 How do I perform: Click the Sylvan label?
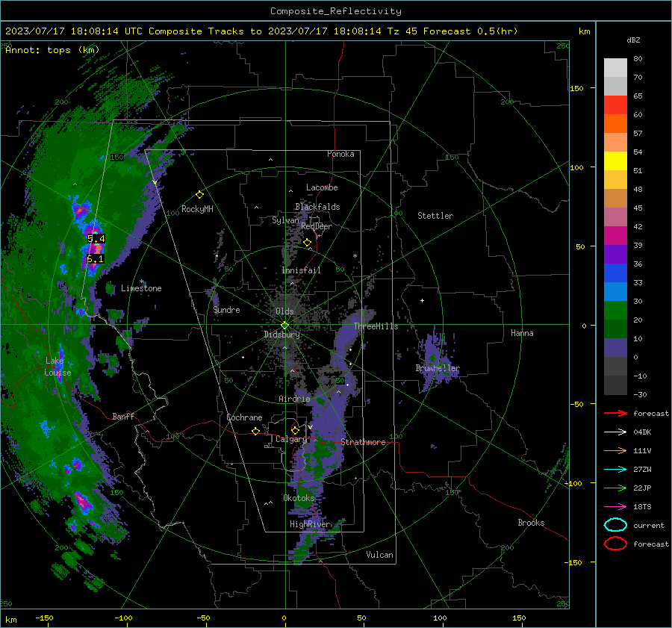285,220
